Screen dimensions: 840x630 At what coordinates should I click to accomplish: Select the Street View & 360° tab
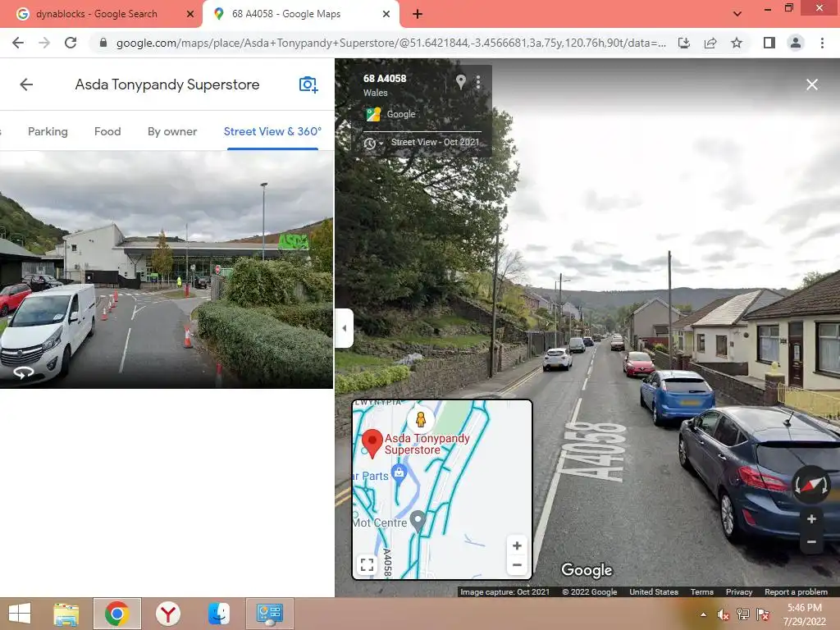(272, 132)
